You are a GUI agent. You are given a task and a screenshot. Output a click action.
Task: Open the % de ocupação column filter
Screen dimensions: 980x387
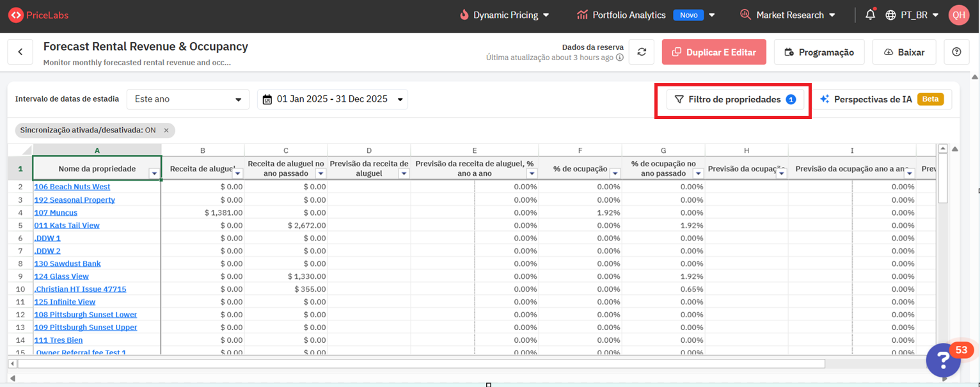click(615, 173)
